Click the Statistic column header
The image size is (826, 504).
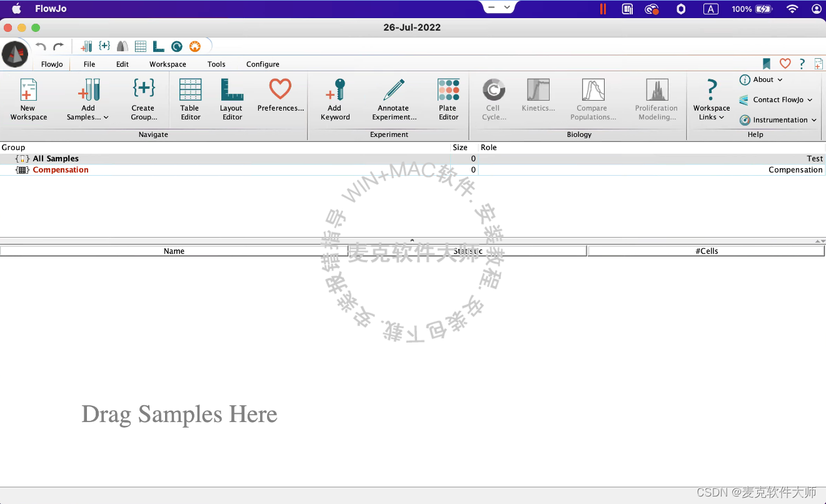pos(468,251)
